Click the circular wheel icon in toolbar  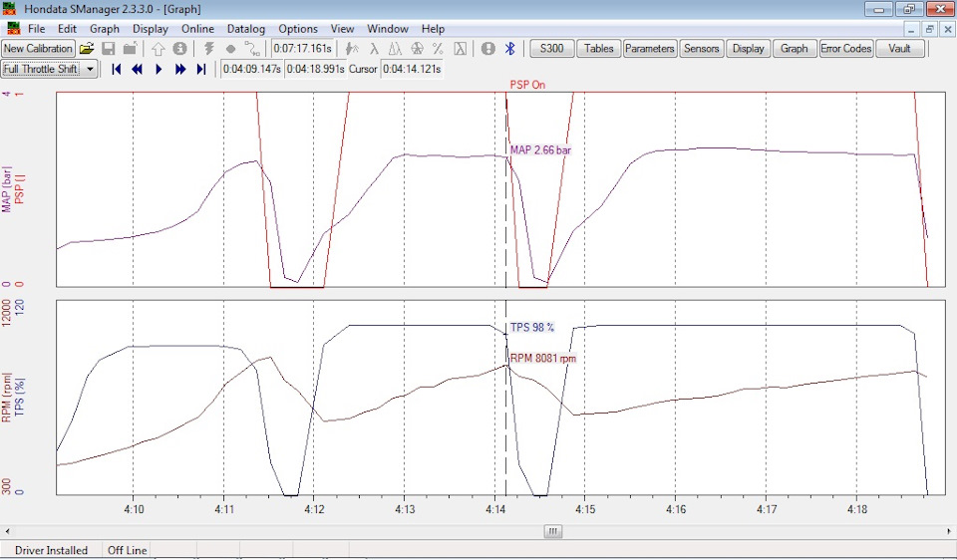click(x=417, y=48)
